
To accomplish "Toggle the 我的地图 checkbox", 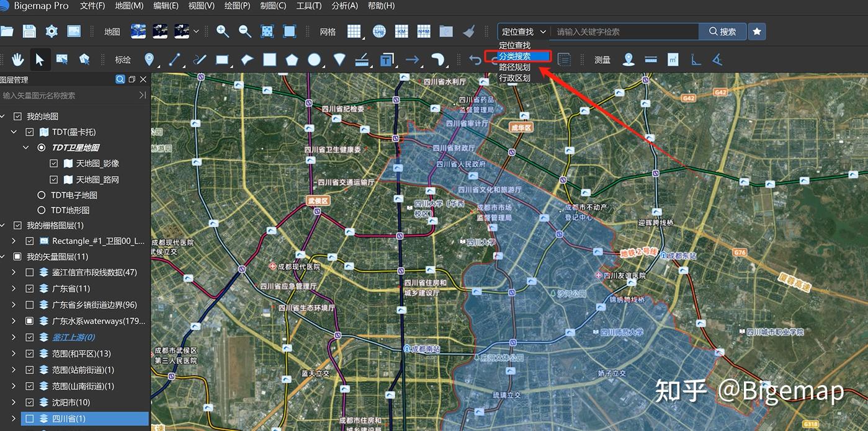I will coord(17,116).
